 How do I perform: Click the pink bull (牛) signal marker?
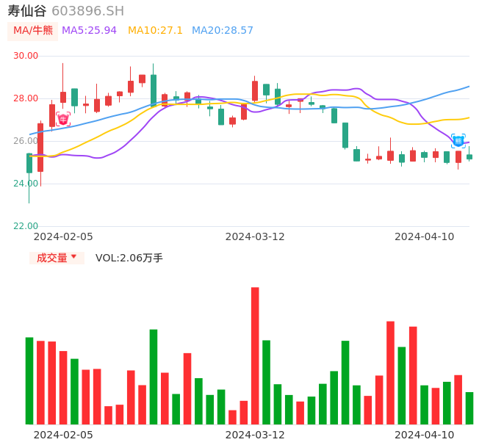(x=63, y=119)
